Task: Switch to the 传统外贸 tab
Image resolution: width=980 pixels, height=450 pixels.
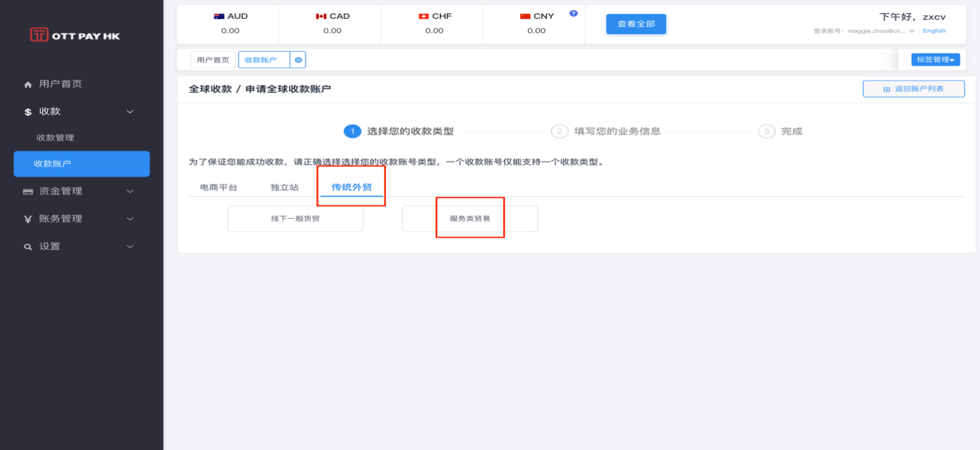Action: (x=352, y=187)
